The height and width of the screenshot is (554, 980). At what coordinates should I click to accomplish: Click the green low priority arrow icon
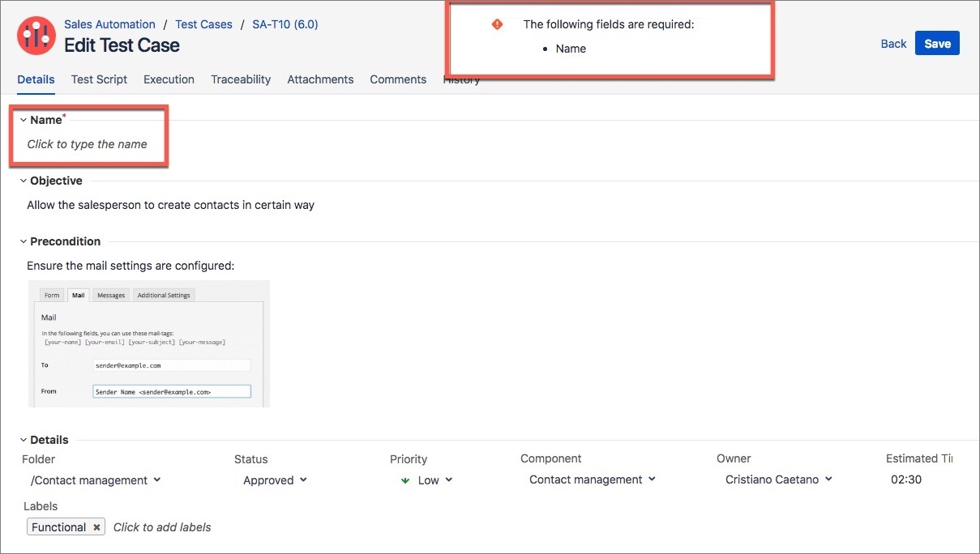pos(405,480)
